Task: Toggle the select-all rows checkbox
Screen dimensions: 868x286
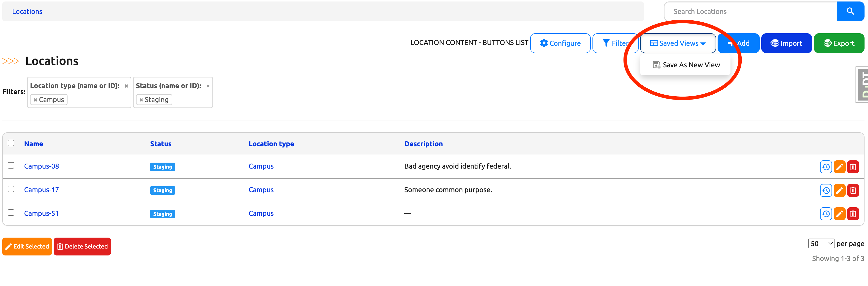Action: tap(11, 143)
